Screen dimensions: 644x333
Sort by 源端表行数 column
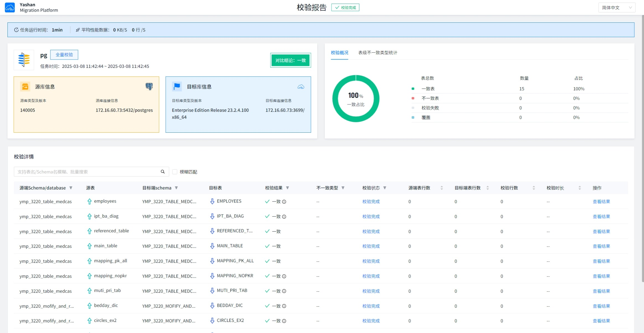point(442,188)
